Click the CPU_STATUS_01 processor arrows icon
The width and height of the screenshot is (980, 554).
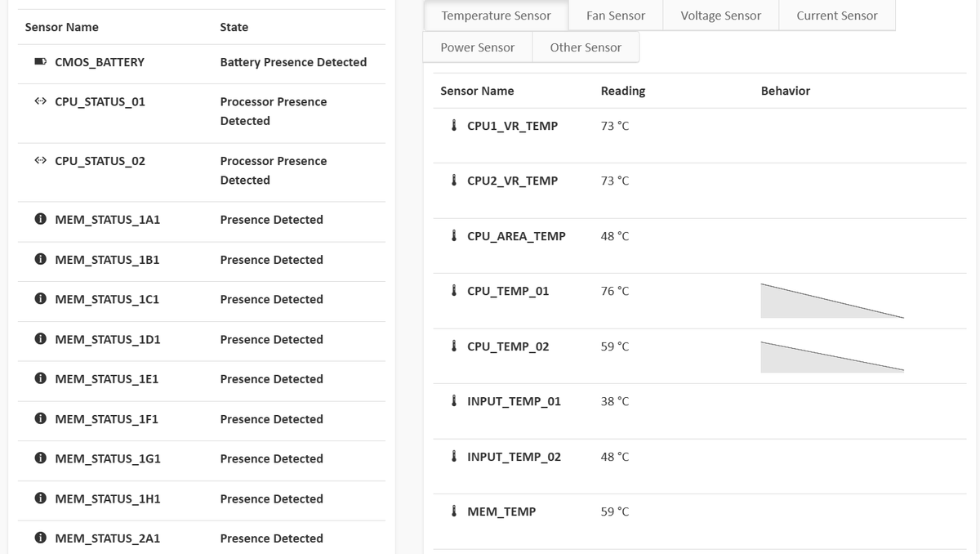pos(39,102)
